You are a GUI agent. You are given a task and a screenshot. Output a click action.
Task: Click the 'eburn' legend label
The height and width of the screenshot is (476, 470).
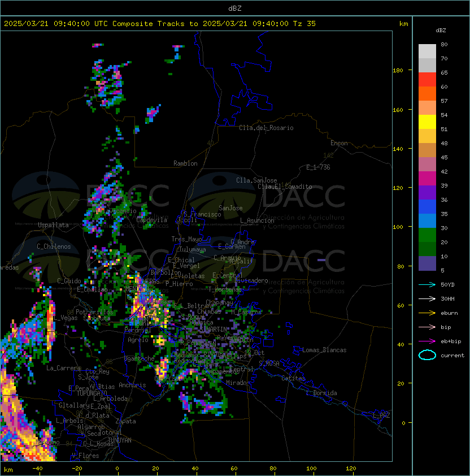449,313
